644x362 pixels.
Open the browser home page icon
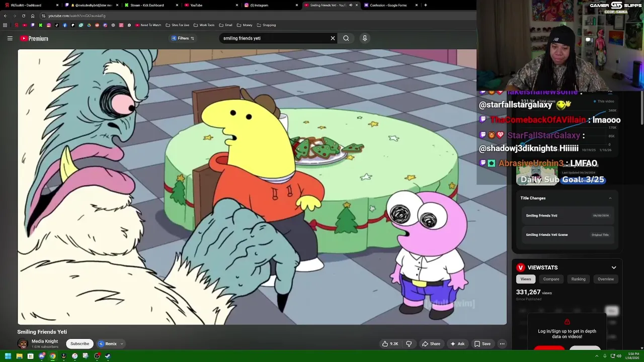pyautogui.click(x=33, y=16)
